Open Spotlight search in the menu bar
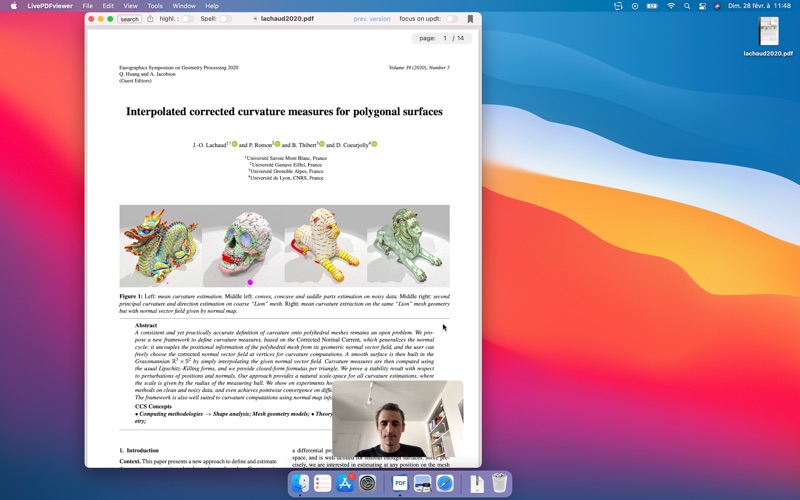800x500 pixels. click(x=687, y=6)
